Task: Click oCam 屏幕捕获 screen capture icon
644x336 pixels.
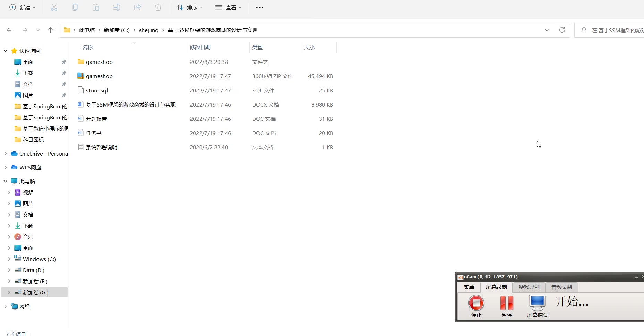Action: tap(537, 303)
